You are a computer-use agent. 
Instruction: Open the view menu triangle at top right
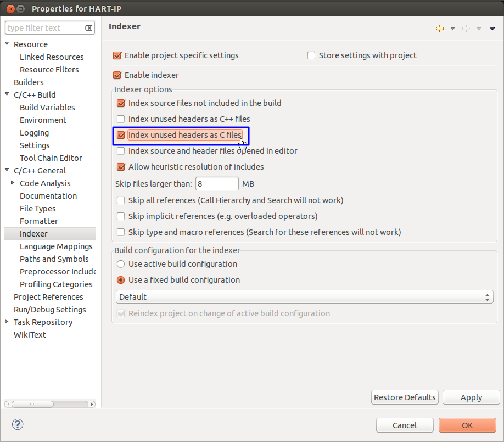491,27
